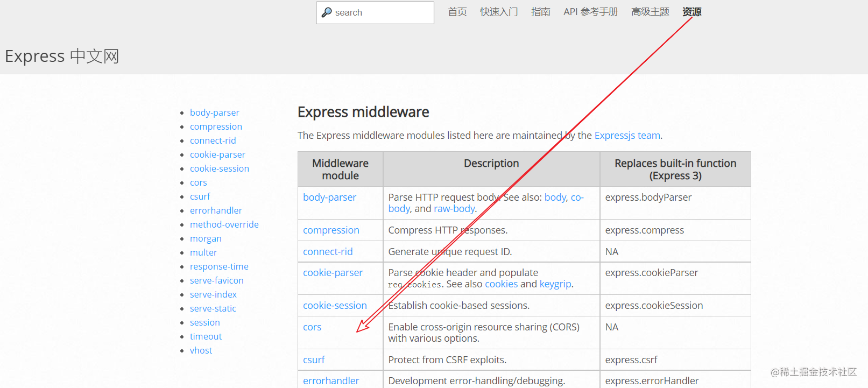868x388 pixels.
Task: Open the 指南 menu item
Action: (x=540, y=12)
